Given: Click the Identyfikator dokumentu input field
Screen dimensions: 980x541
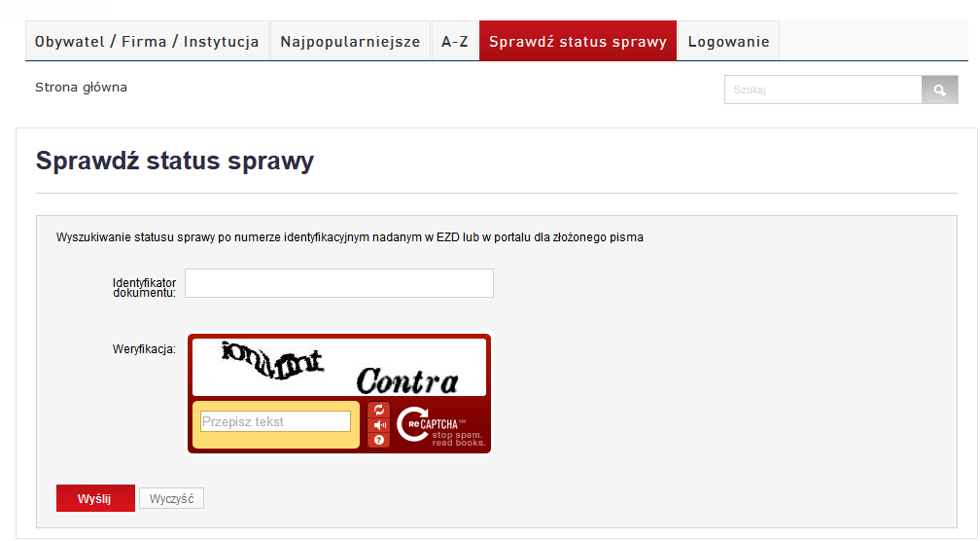Looking at the screenshot, I should point(339,283).
